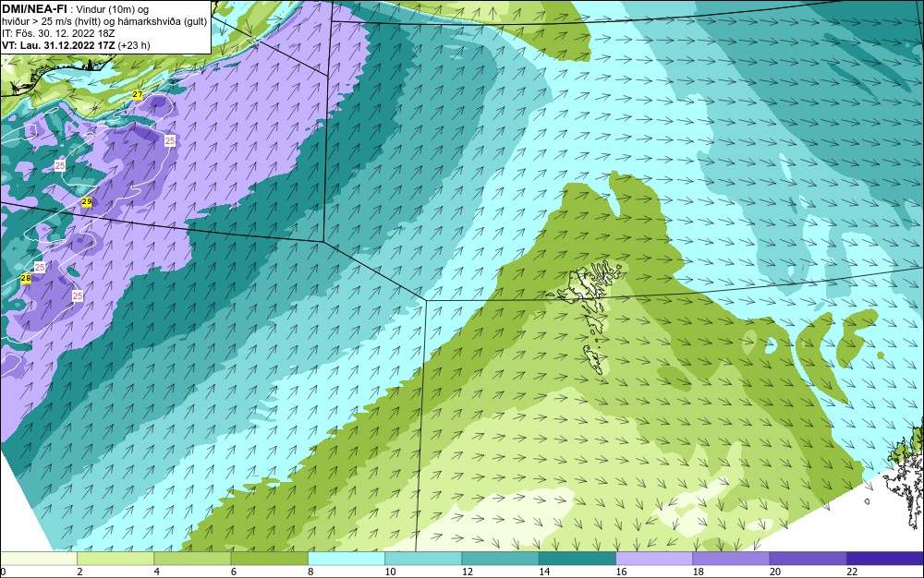Click the 'IT: Fös. 30. 12. 2022 18Z' line
The image size is (924, 578).
58,33
